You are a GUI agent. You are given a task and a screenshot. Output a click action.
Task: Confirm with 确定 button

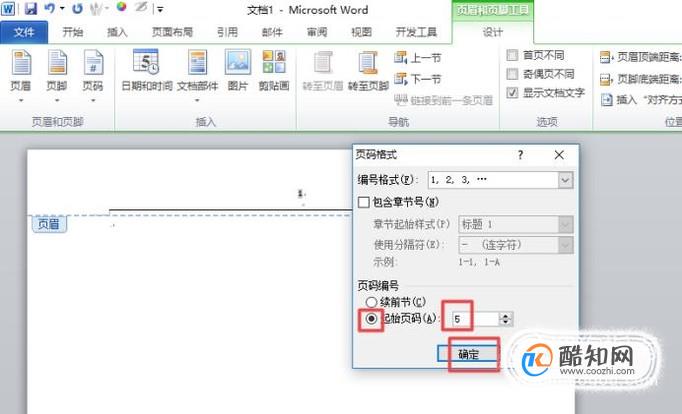coord(468,354)
